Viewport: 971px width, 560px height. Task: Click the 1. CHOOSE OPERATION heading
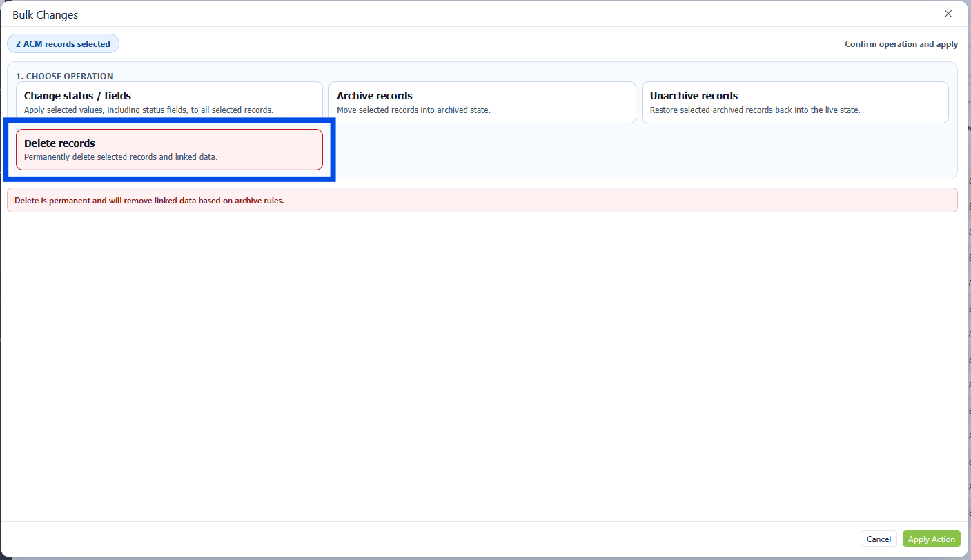(x=65, y=77)
